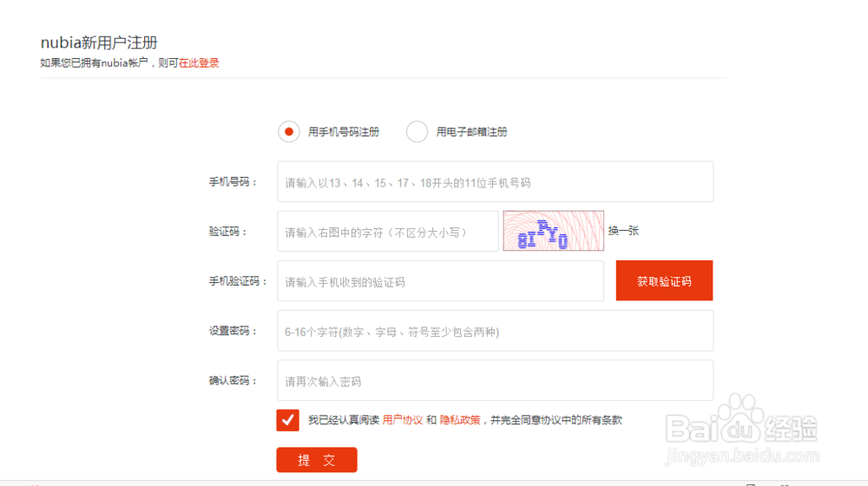Viewport: 868px width, 486px height.
Task: Open the 隐私政策 privacy policy link
Action: [x=460, y=420]
